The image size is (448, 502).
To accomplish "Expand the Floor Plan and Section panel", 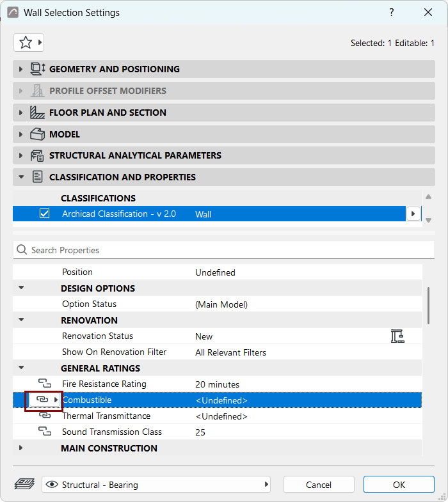I will (21, 113).
